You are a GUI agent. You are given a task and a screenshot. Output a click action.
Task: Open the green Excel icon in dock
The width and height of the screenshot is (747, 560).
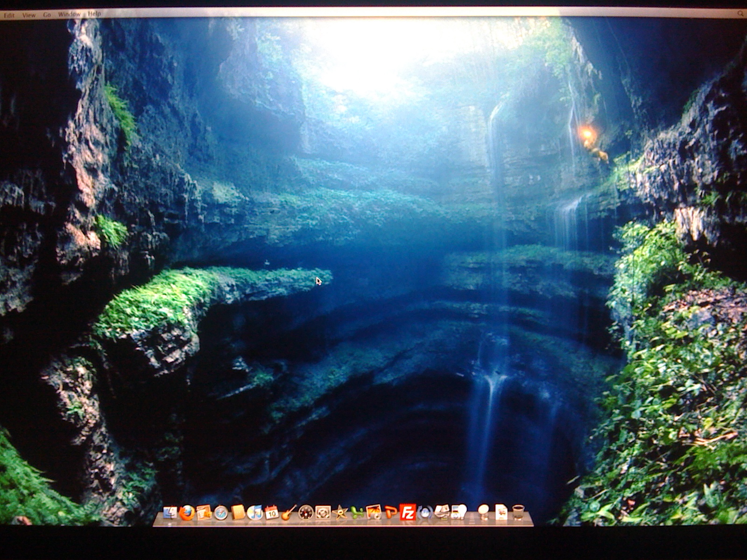coord(357,512)
